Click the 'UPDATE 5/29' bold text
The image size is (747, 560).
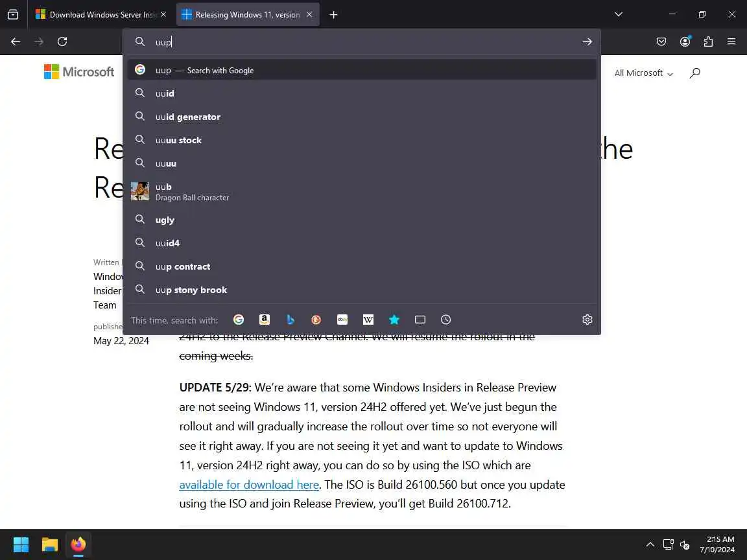click(x=214, y=387)
